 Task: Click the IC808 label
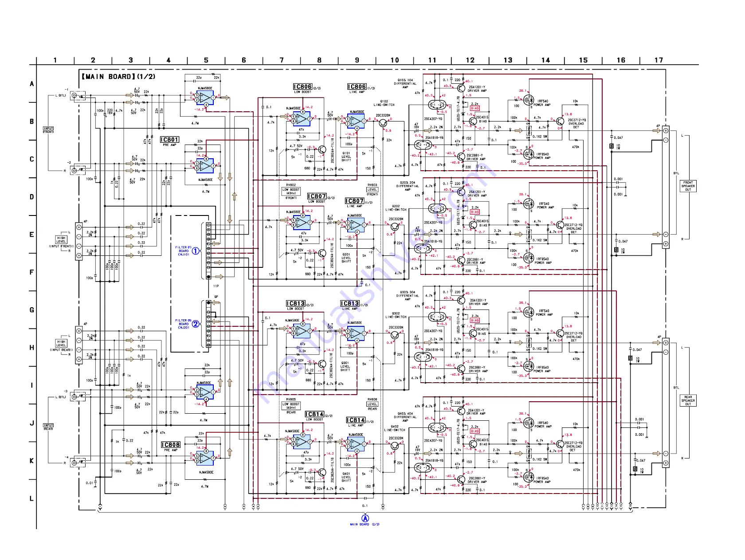pos(171,445)
